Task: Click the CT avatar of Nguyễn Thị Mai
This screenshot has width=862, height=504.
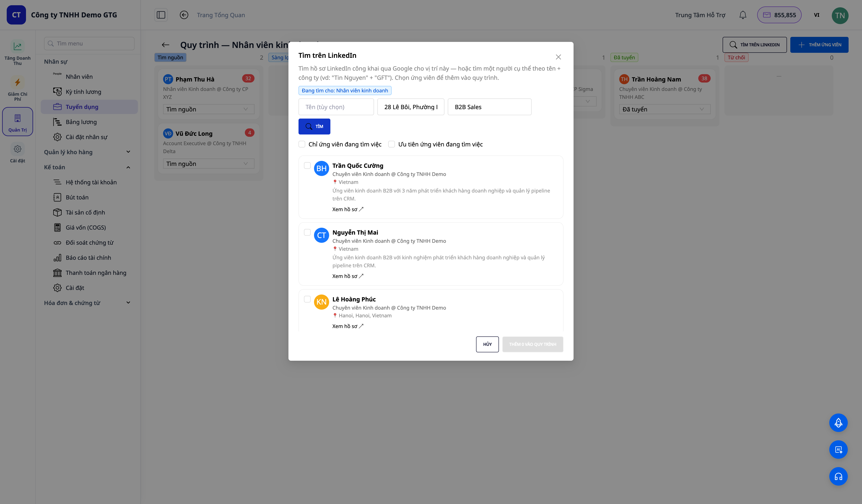Action: click(321, 235)
